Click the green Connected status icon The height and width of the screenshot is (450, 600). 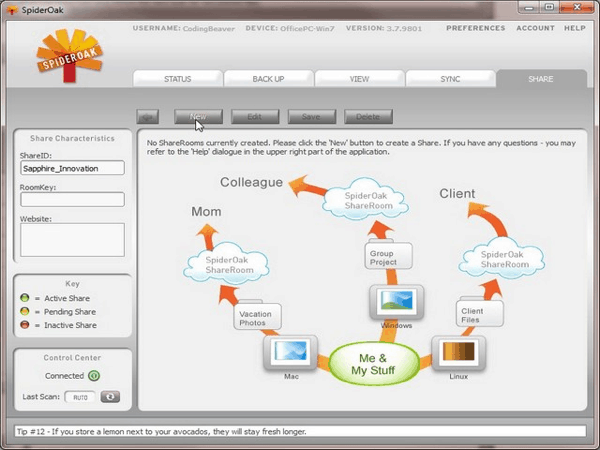click(x=93, y=376)
